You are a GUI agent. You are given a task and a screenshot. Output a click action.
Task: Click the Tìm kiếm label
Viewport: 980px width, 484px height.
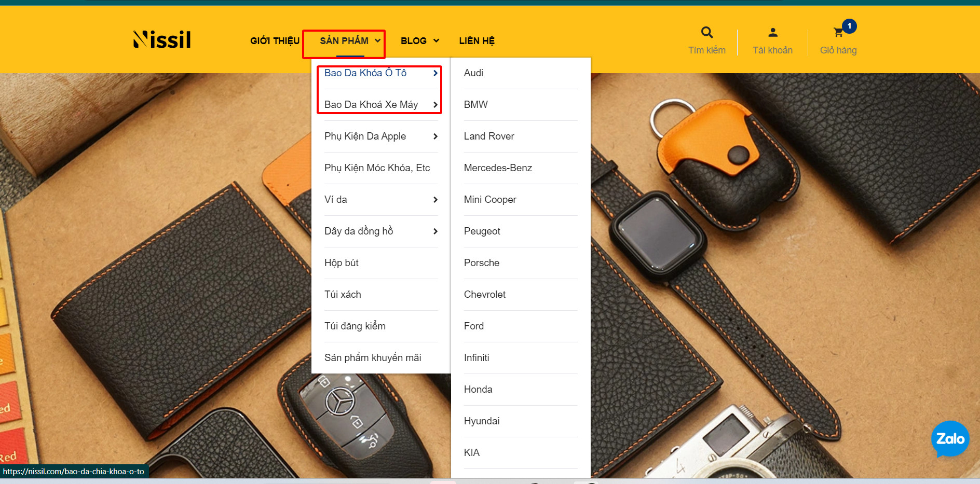point(707,50)
